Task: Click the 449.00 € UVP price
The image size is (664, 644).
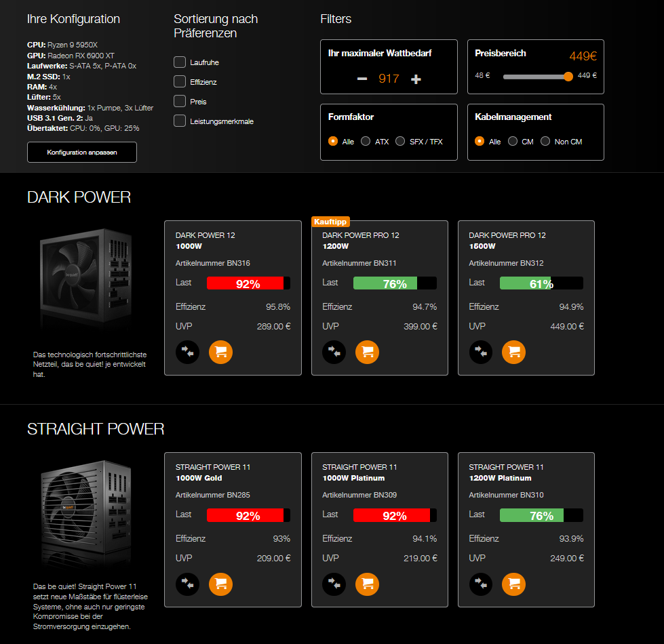Action: [x=567, y=326]
